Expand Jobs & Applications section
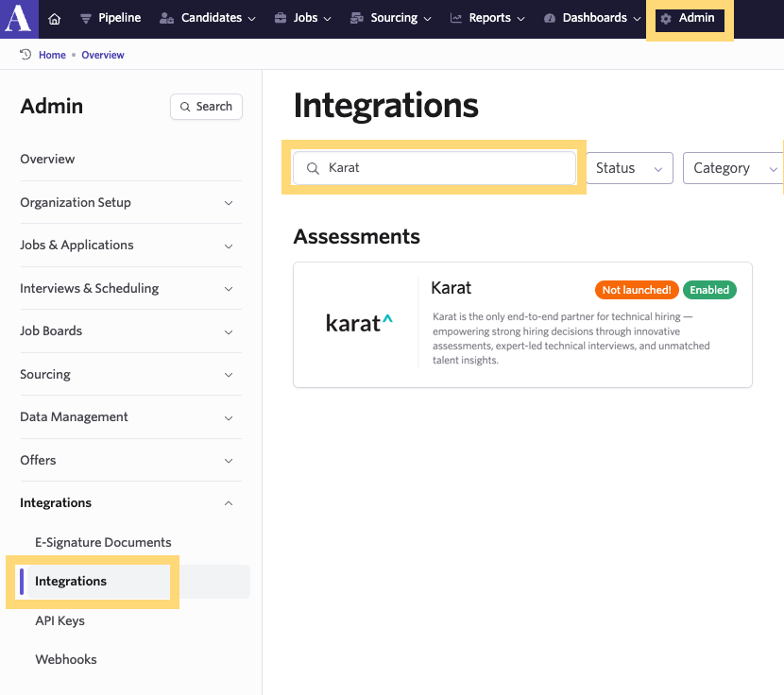 130,245
